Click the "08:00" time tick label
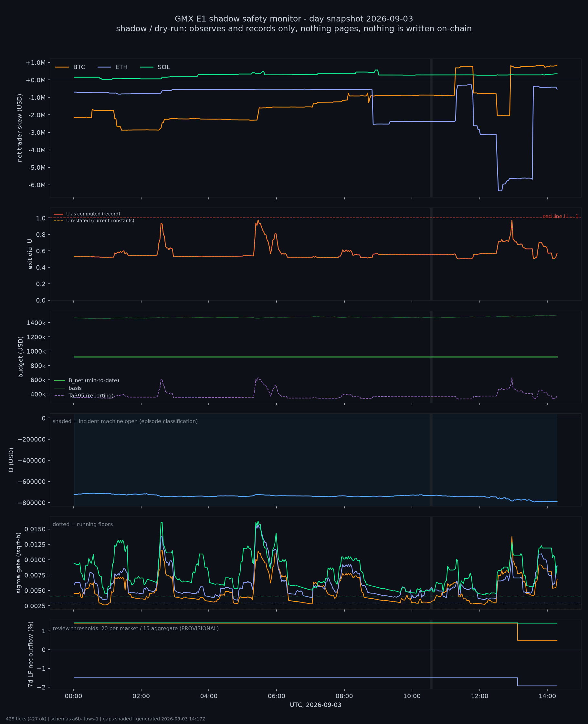 (344, 696)
